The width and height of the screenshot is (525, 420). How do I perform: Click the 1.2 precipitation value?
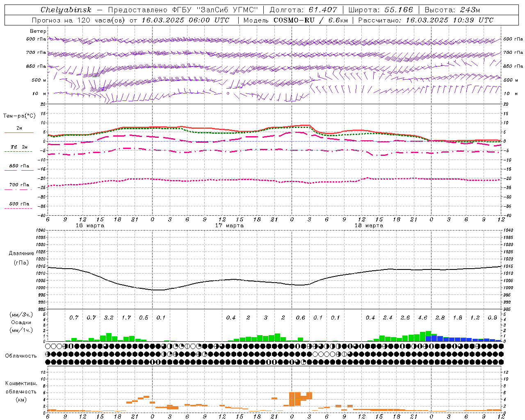point(475,318)
